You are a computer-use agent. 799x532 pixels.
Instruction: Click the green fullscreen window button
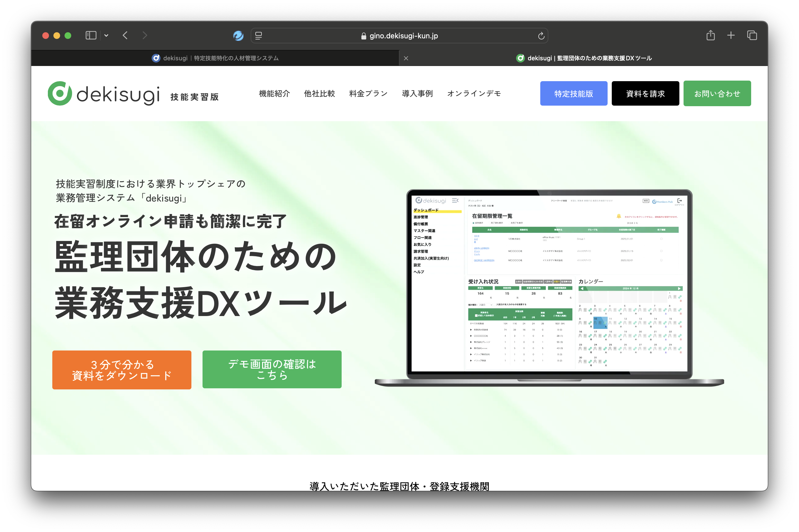pyautogui.click(x=68, y=35)
